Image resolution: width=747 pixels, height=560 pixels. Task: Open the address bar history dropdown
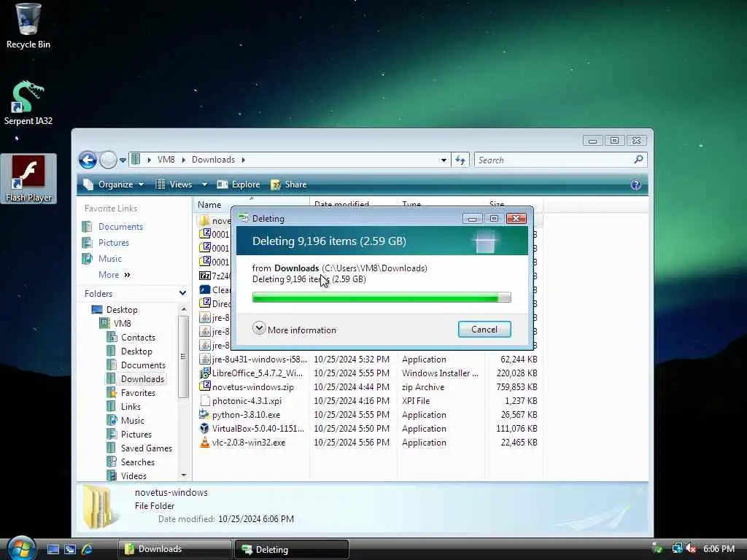click(x=444, y=160)
